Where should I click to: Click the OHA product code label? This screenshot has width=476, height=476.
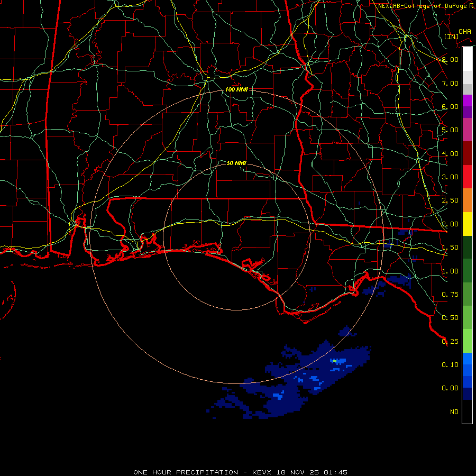tap(465, 32)
